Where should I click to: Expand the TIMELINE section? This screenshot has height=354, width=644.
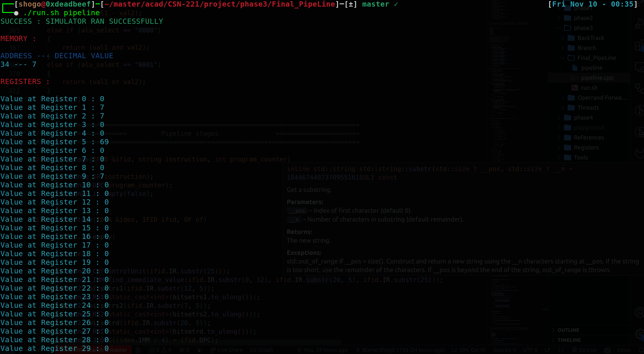pyautogui.click(x=569, y=340)
